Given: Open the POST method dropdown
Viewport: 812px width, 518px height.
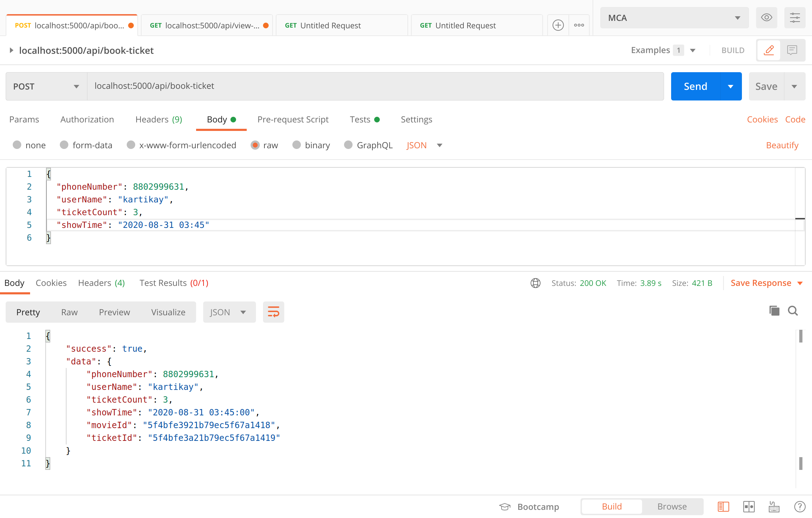Looking at the screenshot, I should click(46, 86).
